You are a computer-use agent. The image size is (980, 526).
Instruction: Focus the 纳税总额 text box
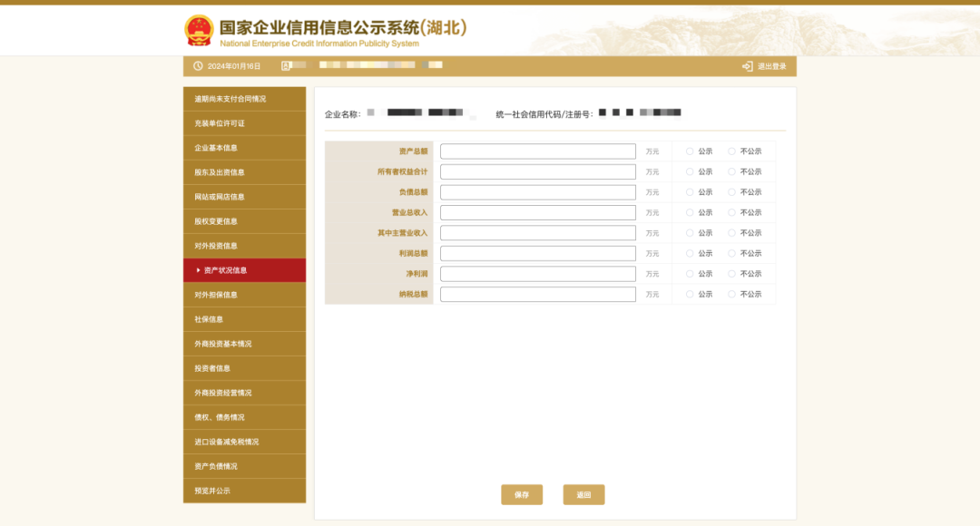pyautogui.click(x=538, y=294)
